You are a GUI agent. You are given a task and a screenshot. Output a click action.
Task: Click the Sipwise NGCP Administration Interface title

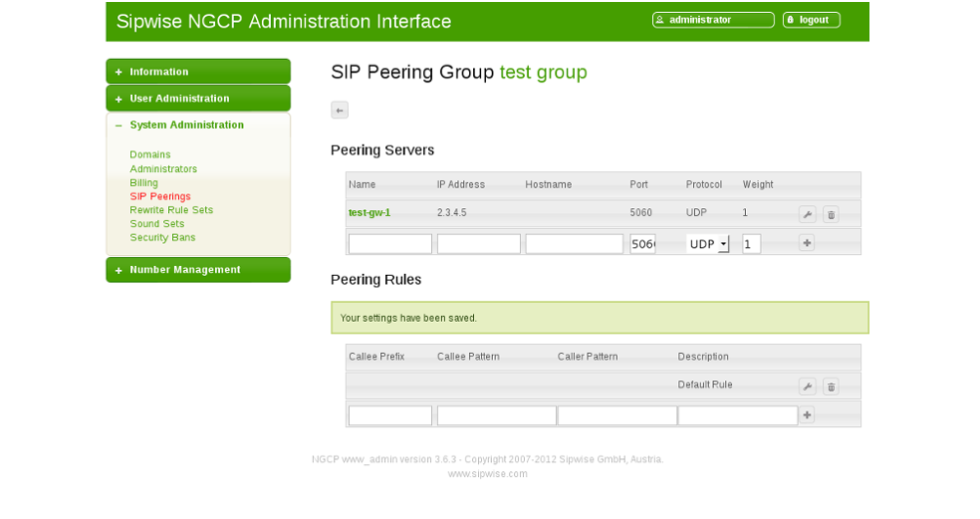(x=284, y=21)
